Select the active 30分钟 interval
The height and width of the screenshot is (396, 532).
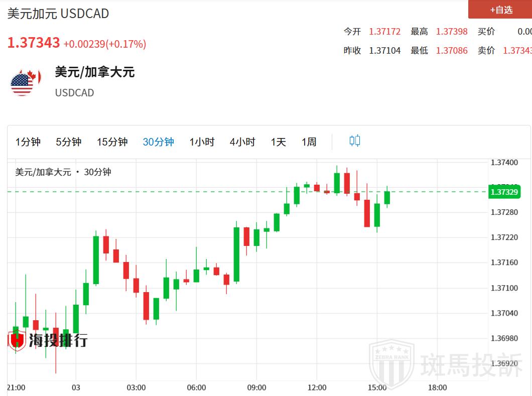[x=159, y=142]
